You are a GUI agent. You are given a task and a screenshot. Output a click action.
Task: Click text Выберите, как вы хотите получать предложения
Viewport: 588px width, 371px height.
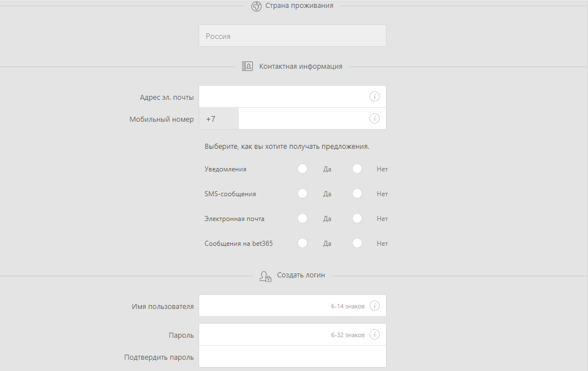pos(287,147)
